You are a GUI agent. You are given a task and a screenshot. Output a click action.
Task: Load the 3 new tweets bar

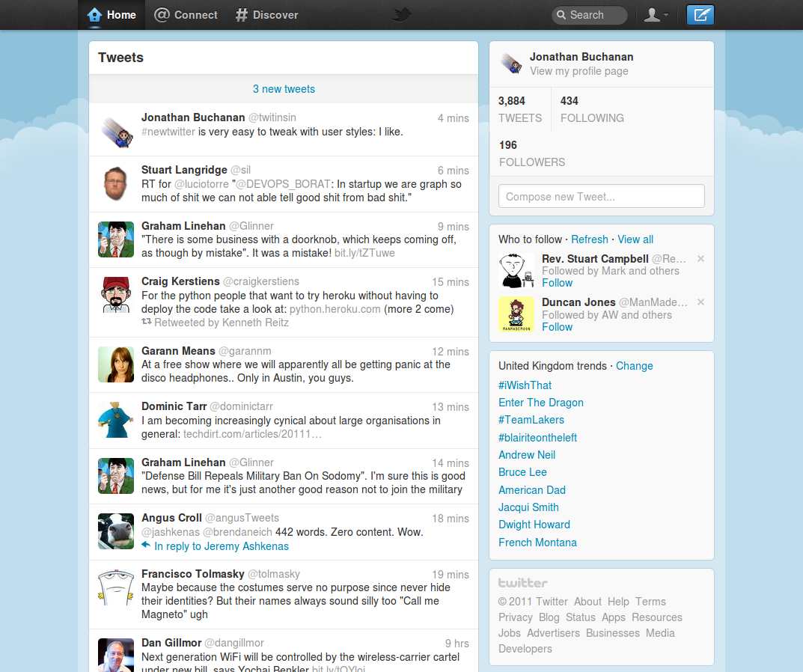pyautogui.click(x=284, y=88)
